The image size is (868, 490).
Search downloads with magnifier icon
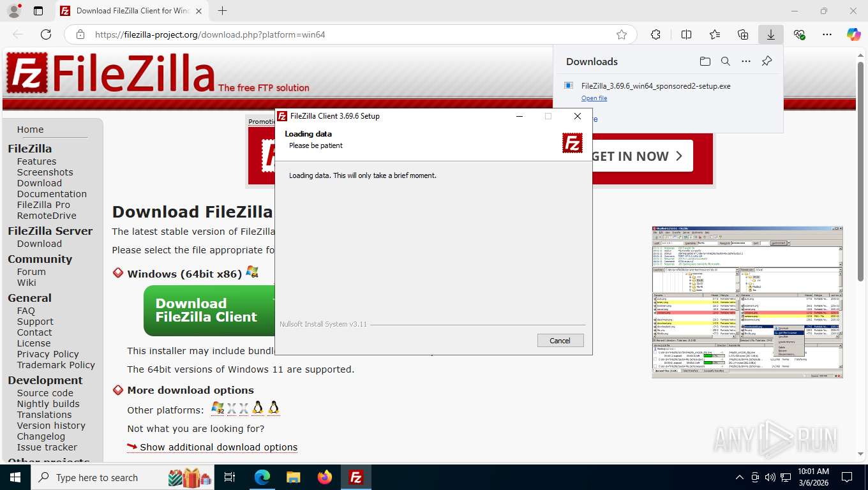coord(726,61)
